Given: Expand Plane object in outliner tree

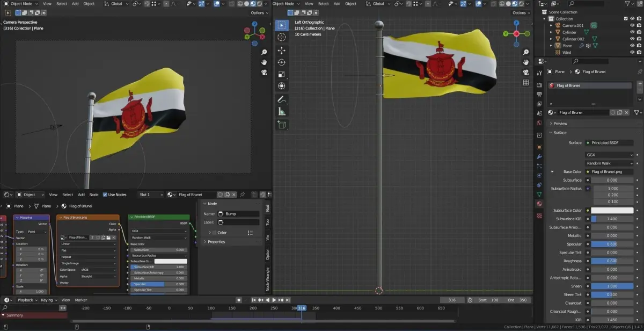Looking at the screenshot, I should coord(551,46).
